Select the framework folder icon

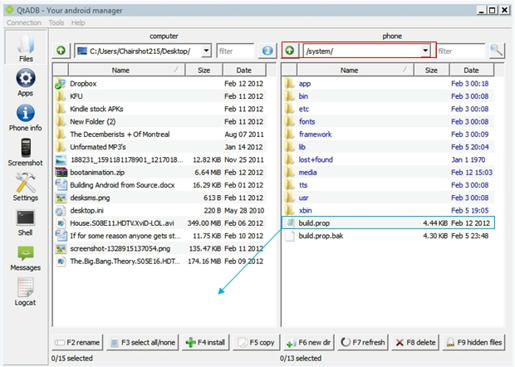point(290,134)
